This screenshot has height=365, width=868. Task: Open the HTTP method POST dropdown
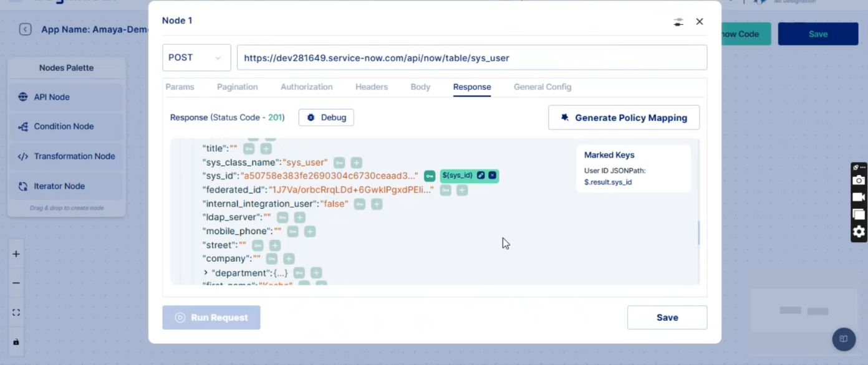coord(196,57)
